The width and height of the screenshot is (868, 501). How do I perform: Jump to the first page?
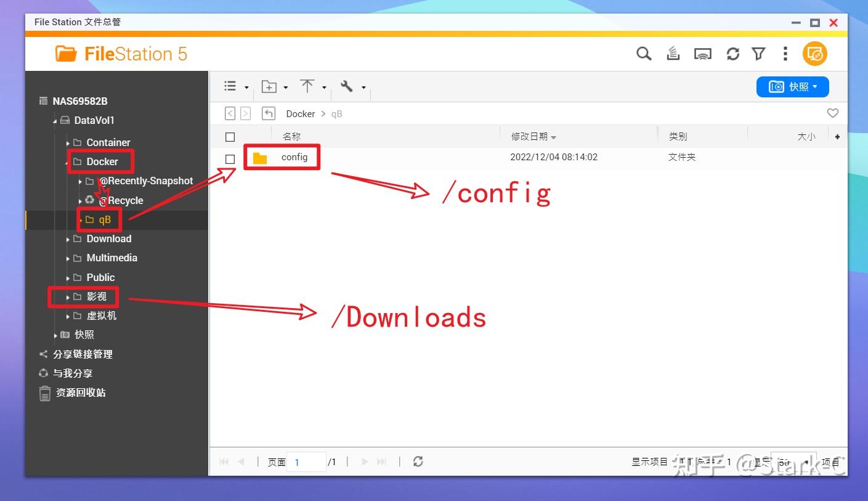[x=224, y=462]
